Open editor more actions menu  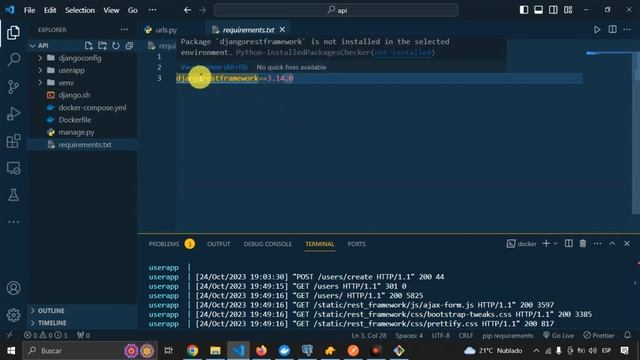[627, 29]
